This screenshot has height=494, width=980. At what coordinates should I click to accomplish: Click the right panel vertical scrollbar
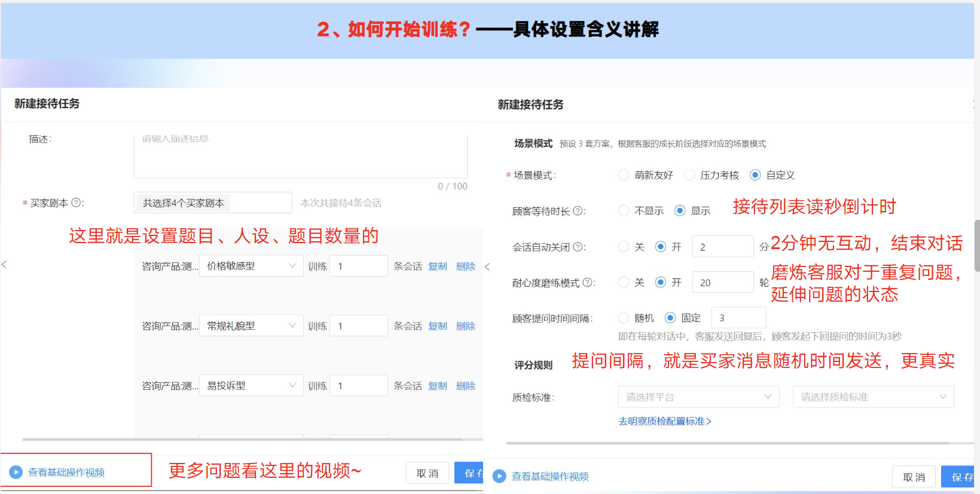977,246
